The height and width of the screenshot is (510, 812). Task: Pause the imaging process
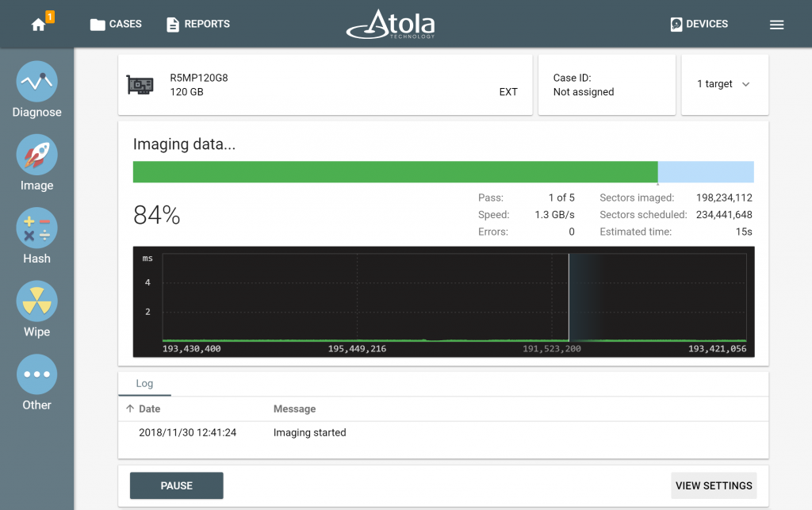pos(176,485)
